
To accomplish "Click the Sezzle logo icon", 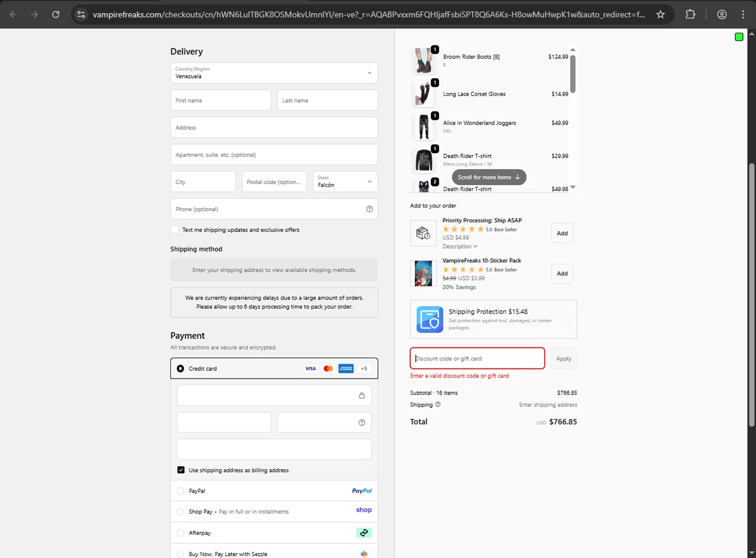I will pyautogui.click(x=364, y=553).
